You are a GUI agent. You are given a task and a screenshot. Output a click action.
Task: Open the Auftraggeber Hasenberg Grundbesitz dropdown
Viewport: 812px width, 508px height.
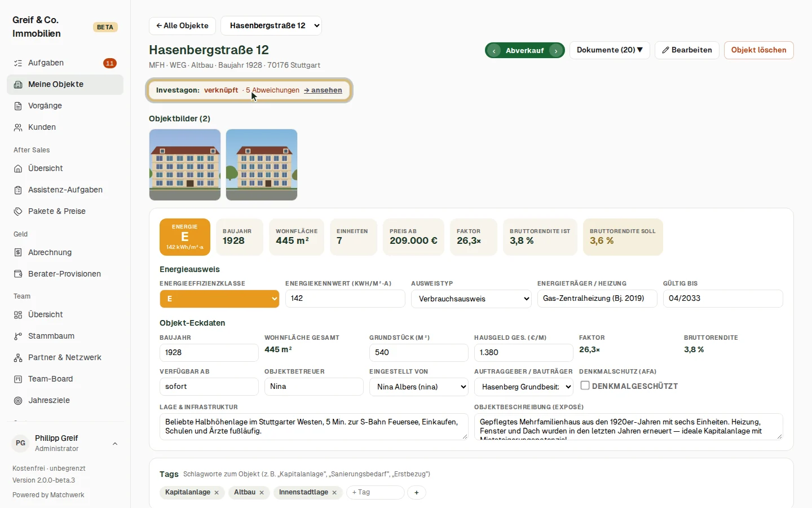pyautogui.click(x=524, y=387)
